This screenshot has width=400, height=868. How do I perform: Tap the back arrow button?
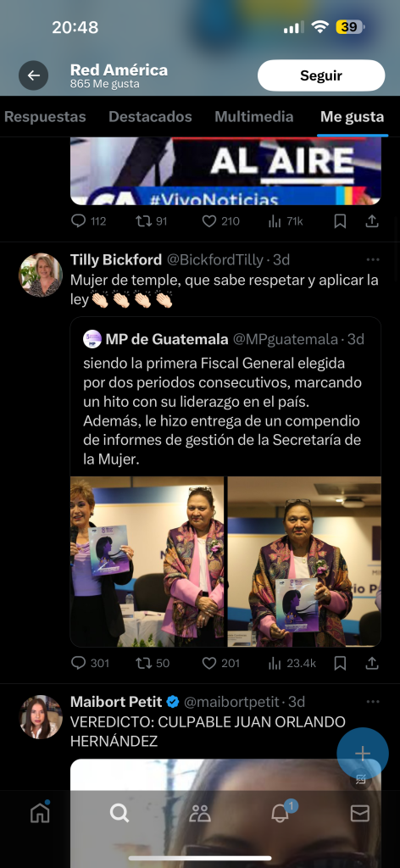pyautogui.click(x=34, y=75)
